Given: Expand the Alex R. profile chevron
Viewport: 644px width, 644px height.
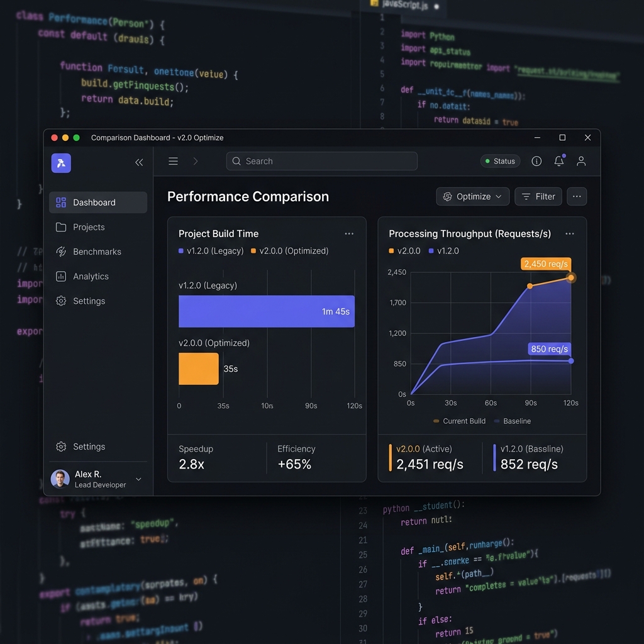Looking at the screenshot, I should (139, 479).
